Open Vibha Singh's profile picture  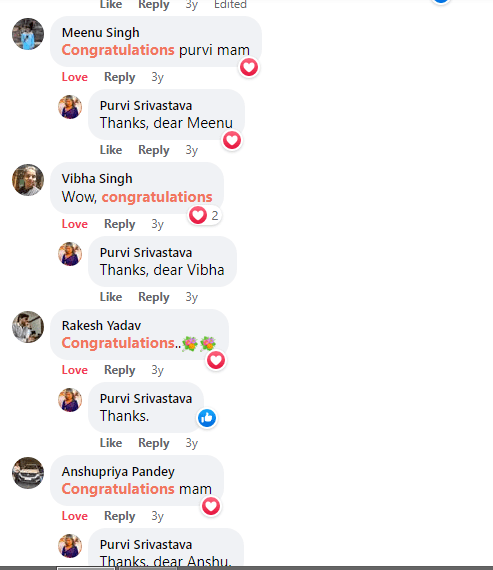28,180
